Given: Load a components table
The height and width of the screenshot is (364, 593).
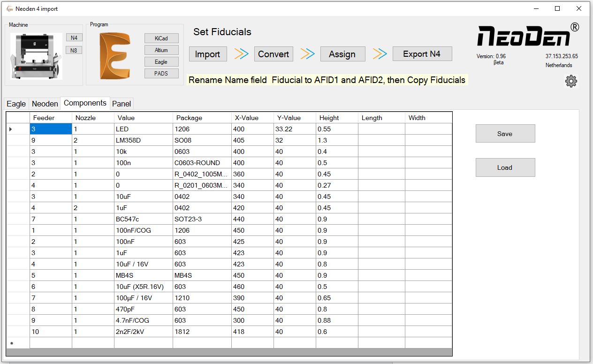Looking at the screenshot, I should 505,167.
